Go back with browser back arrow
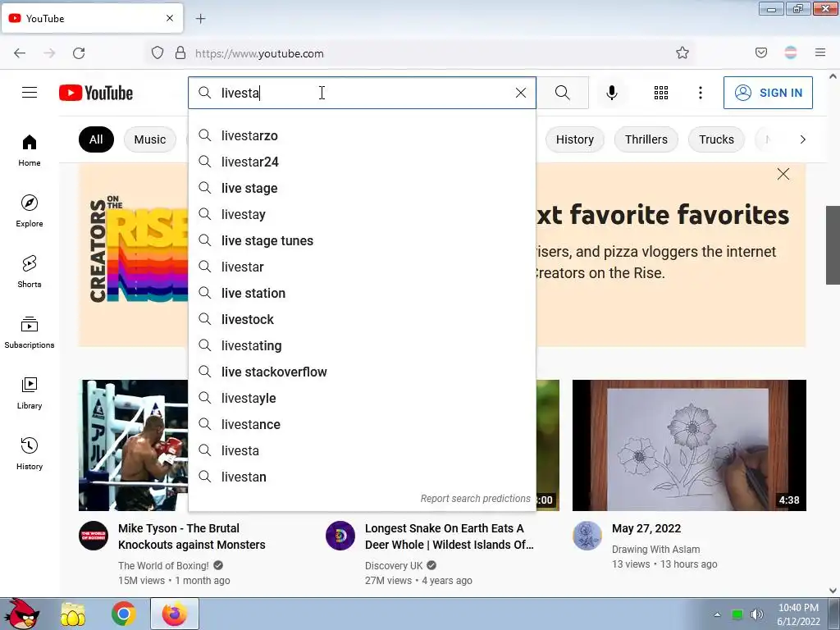Screen dimensions: 840x630 20,53
